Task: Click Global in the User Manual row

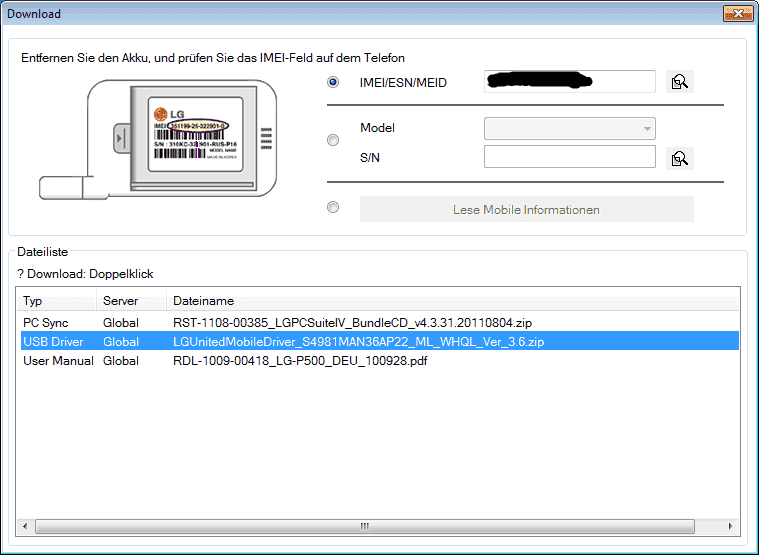Action: pyautogui.click(x=121, y=361)
